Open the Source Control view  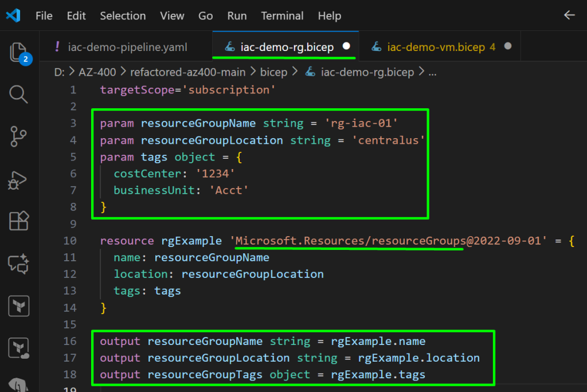tap(18, 136)
